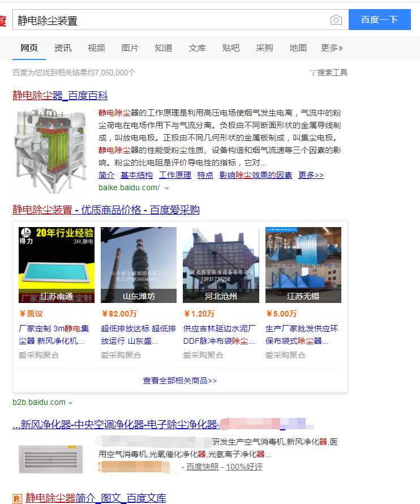This screenshot has width=420, height=504.
Task: Click 爱采购聚合 under the 江苏无锡 product
Action: click(x=286, y=355)
